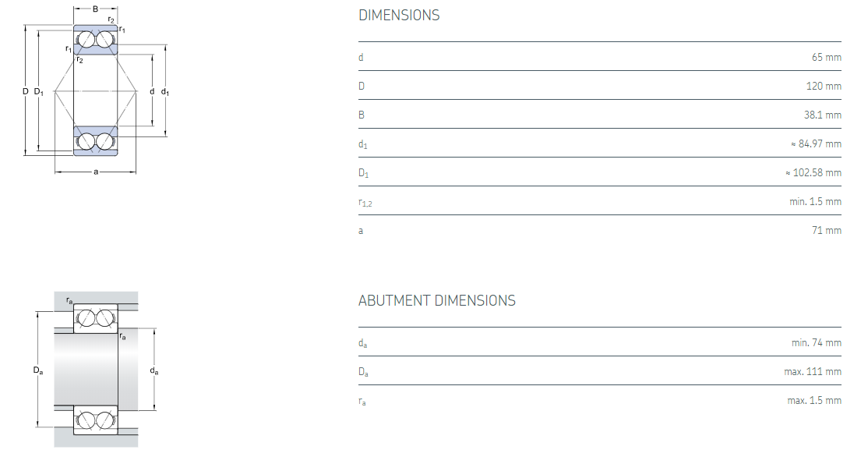
Task: Click the min. 74 mm abutment value
Action: point(817,342)
